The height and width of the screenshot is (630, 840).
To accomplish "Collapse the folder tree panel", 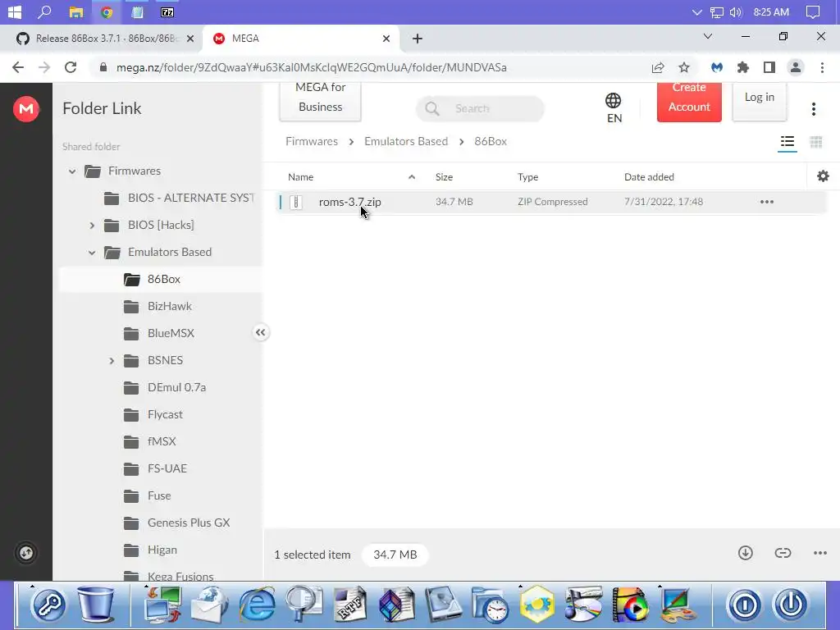I will click(x=260, y=333).
